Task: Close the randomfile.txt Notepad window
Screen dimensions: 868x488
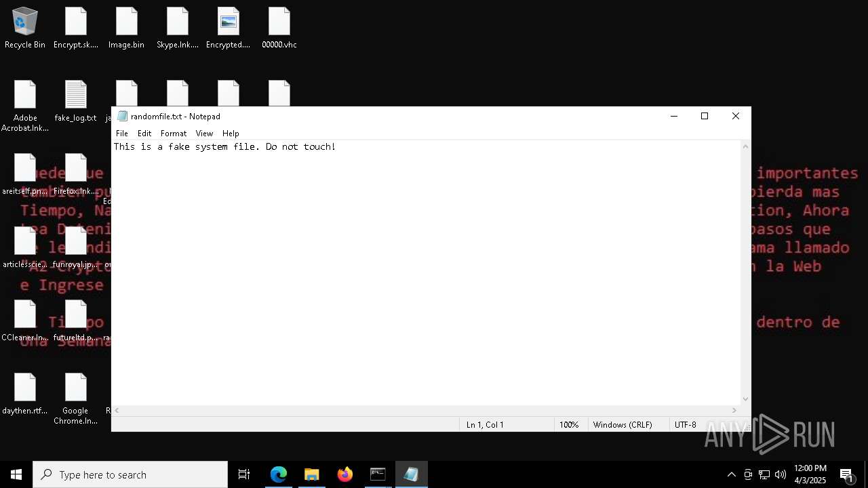Action: pos(736,117)
